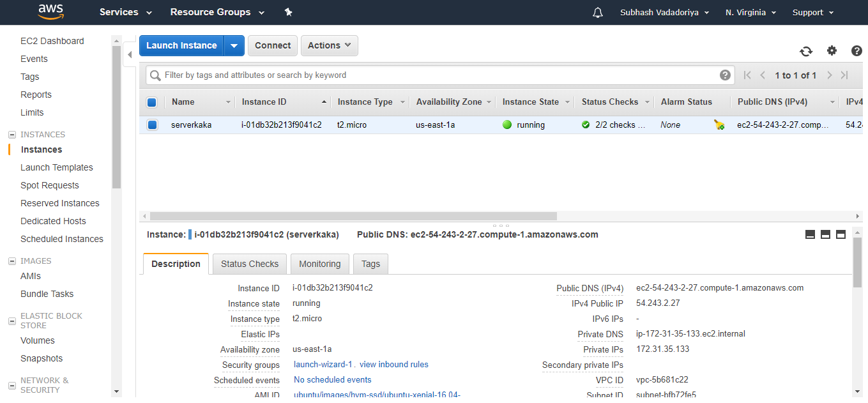Open the N. Virginia region dropdown
Image resolution: width=868 pixels, height=403 pixels.
pyautogui.click(x=750, y=12)
